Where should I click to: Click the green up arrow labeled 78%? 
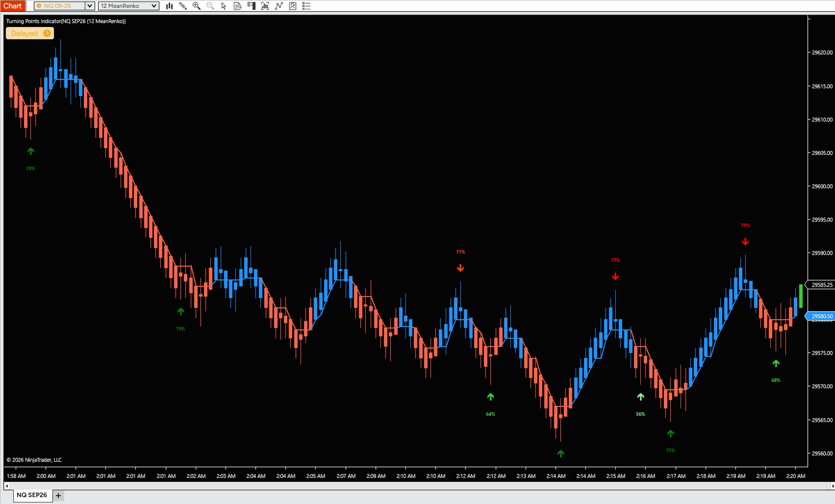[x=31, y=151]
